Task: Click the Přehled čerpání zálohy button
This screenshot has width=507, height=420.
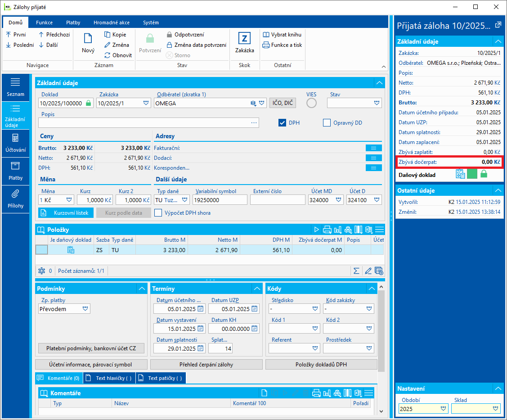Action: [206, 365]
